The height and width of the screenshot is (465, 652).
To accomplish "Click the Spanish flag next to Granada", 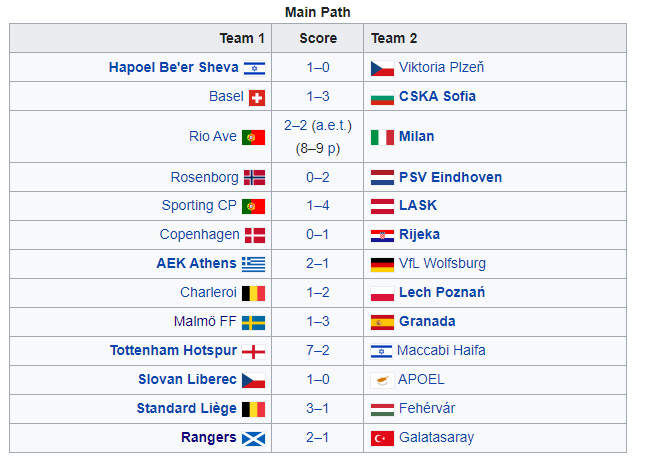I will coord(382,322).
